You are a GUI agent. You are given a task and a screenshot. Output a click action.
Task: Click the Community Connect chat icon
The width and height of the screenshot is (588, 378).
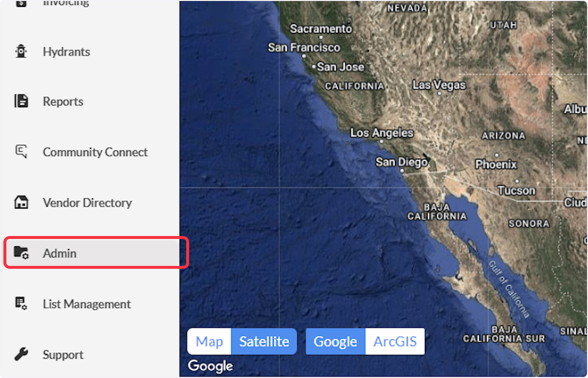click(x=21, y=152)
